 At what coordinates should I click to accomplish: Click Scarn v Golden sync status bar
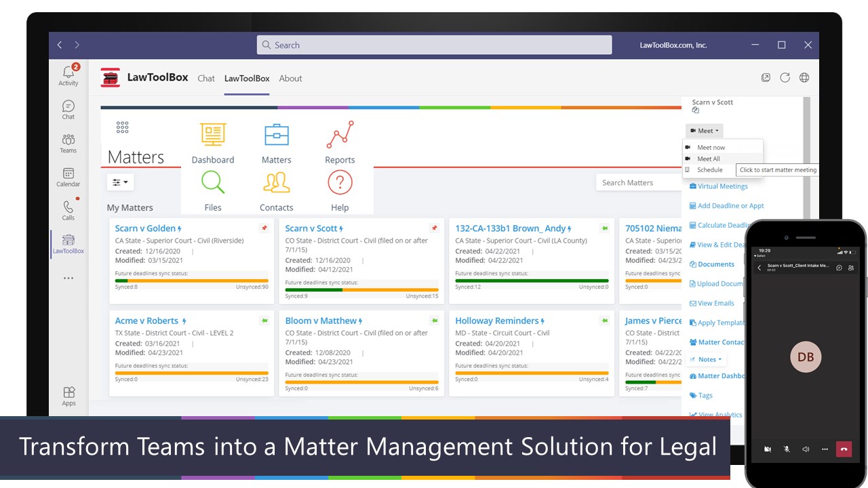[x=192, y=281]
